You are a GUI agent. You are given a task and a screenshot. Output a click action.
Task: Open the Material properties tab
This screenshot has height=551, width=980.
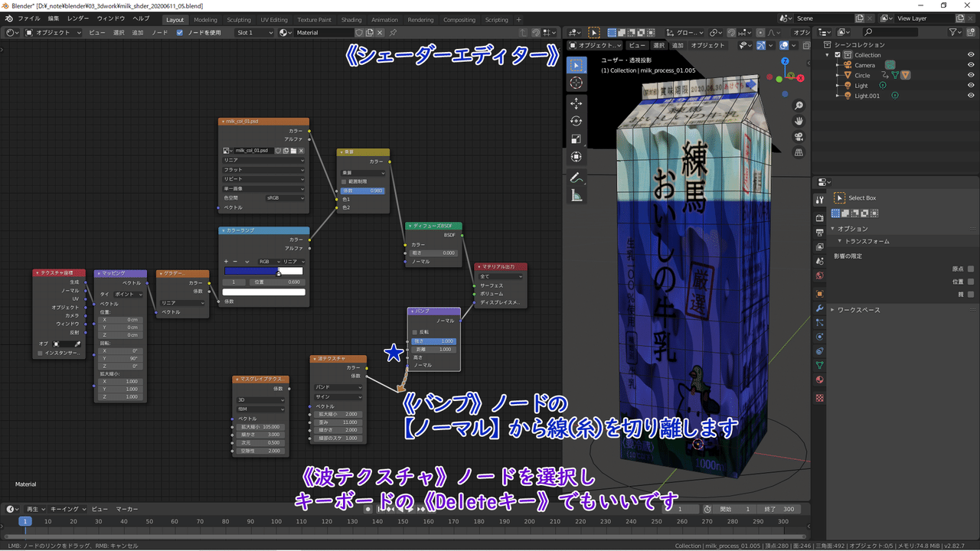point(820,380)
